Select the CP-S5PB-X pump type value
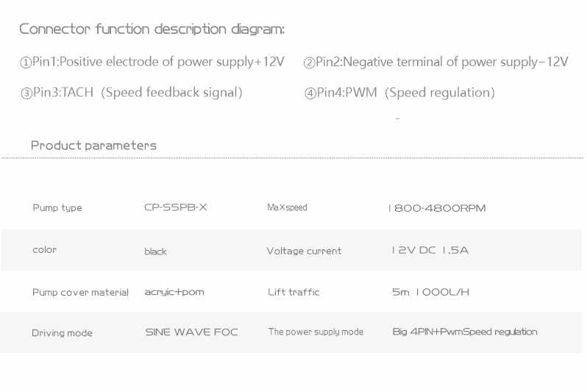 [176, 207]
